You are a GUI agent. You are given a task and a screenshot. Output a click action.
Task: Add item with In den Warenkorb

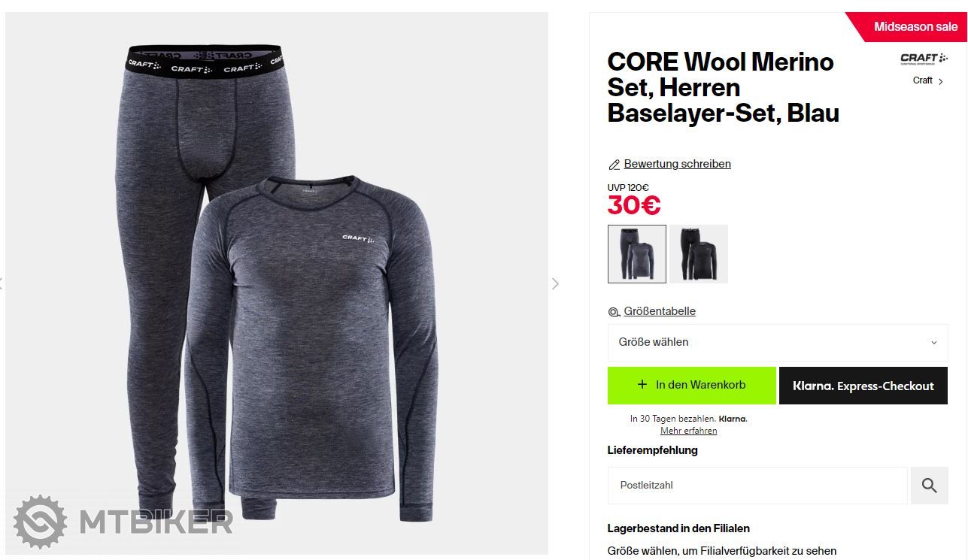tap(691, 386)
